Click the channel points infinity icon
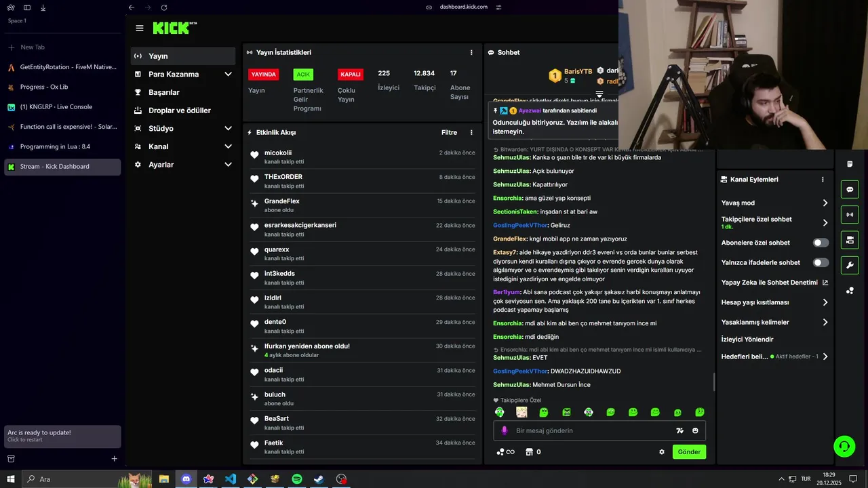Screen dimensions: 868x488 (506, 452)
